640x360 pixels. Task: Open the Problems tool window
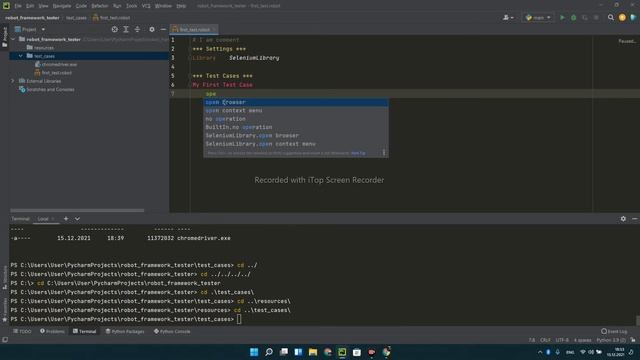pos(52,331)
